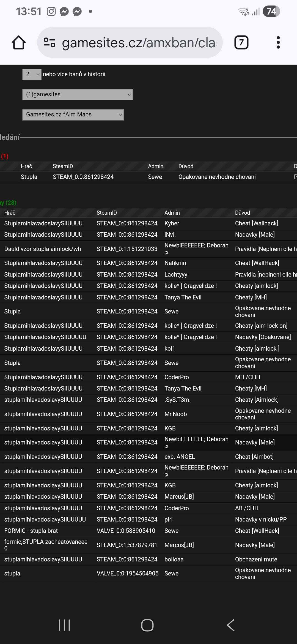
Task: Open the Gamesites.cz ^Aim Maps server dropdown
Action: [73, 115]
